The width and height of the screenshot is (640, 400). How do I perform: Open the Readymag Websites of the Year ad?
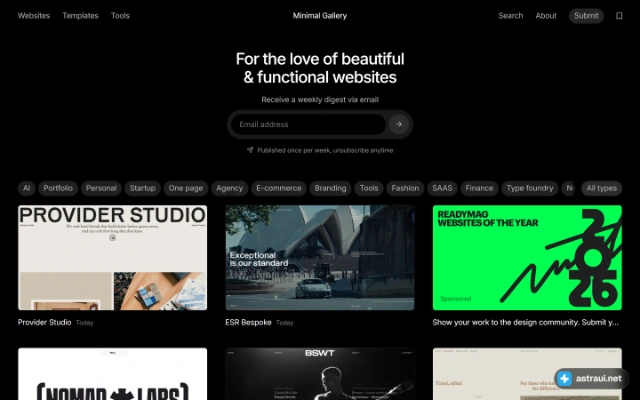pos(527,258)
